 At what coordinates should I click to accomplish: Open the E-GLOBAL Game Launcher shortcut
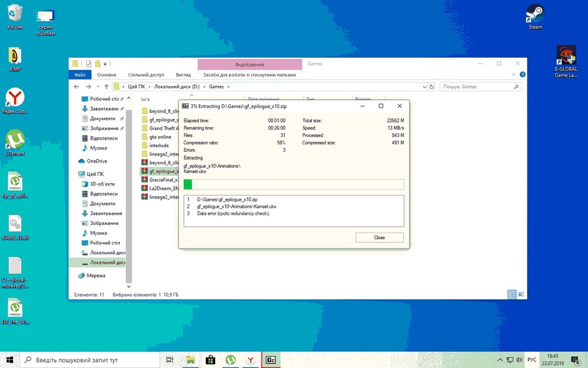pos(566,56)
